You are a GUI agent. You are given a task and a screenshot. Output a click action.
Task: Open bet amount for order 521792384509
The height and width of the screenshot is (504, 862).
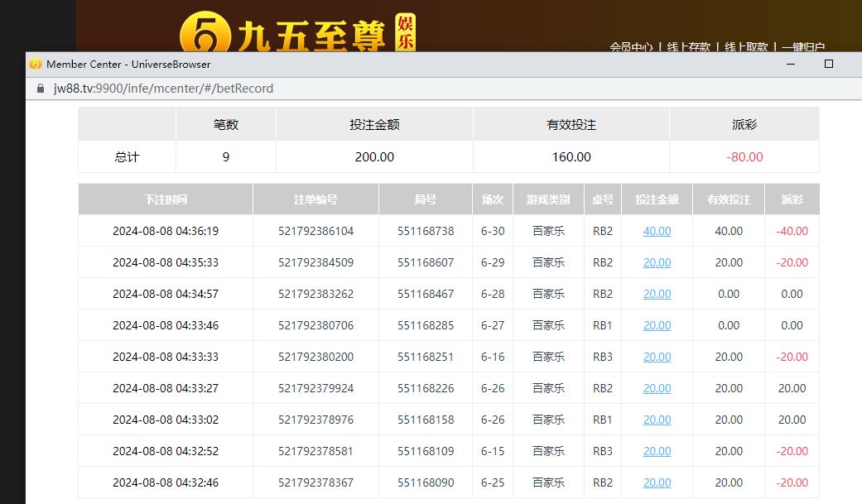pyautogui.click(x=657, y=262)
